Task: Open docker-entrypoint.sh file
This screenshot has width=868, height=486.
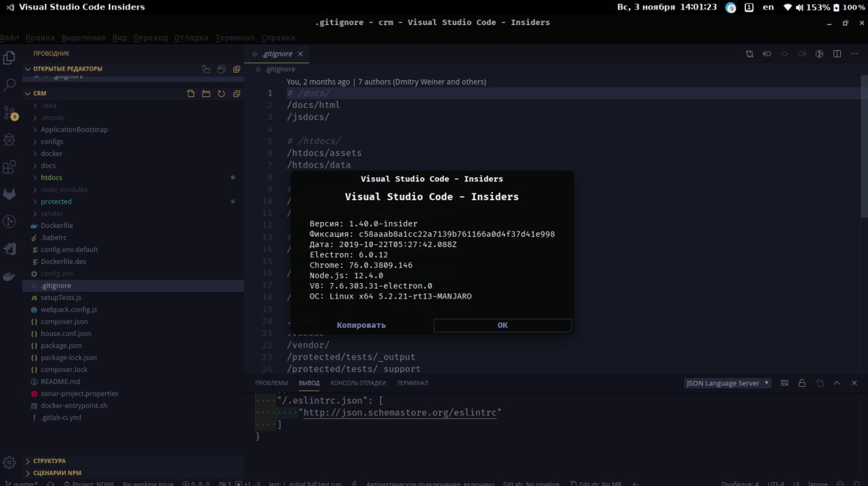Action: click(x=133, y=406)
